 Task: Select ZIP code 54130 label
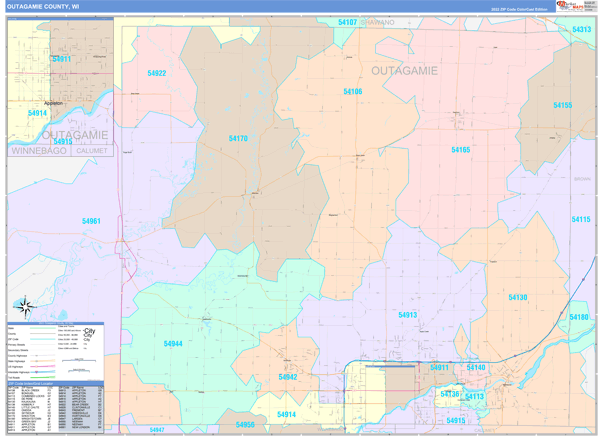(517, 297)
